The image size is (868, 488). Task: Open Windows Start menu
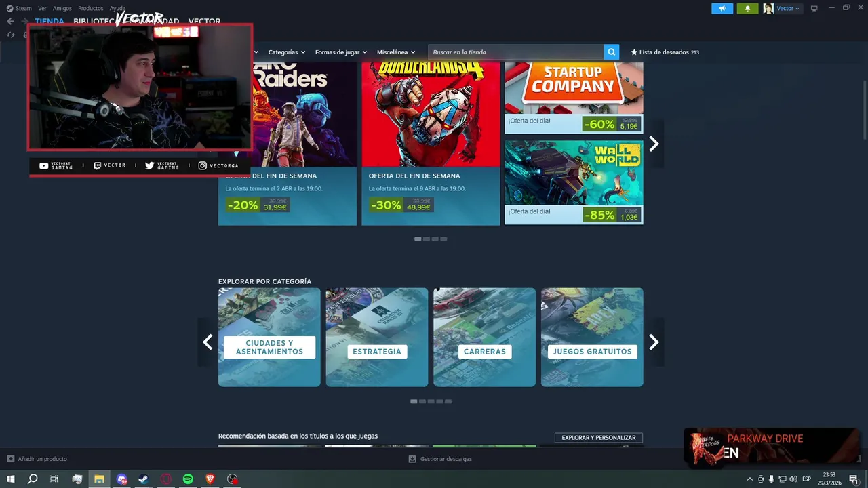tap(10, 479)
